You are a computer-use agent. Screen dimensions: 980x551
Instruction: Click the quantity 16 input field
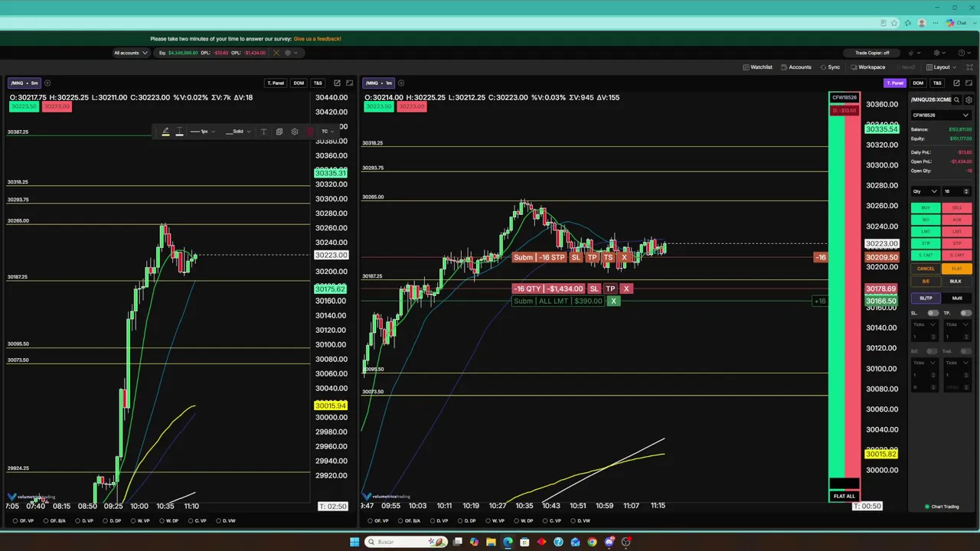click(957, 191)
